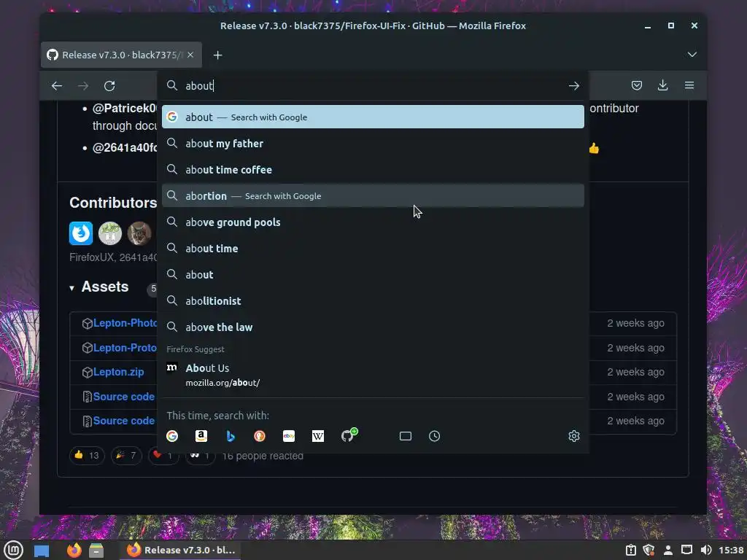The height and width of the screenshot is (560, 747).
Task: Open the second Source code asset link
Action: (124, 421)
